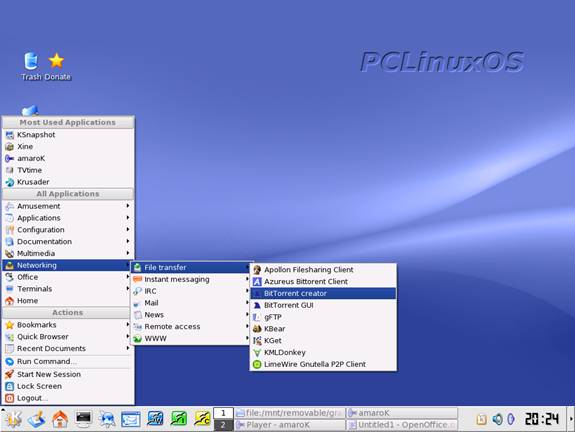Image resolution: width=575 pixels, height=432 pixels.
Task: Click the KBear icon in File transfer
Action: pos(257,329)
